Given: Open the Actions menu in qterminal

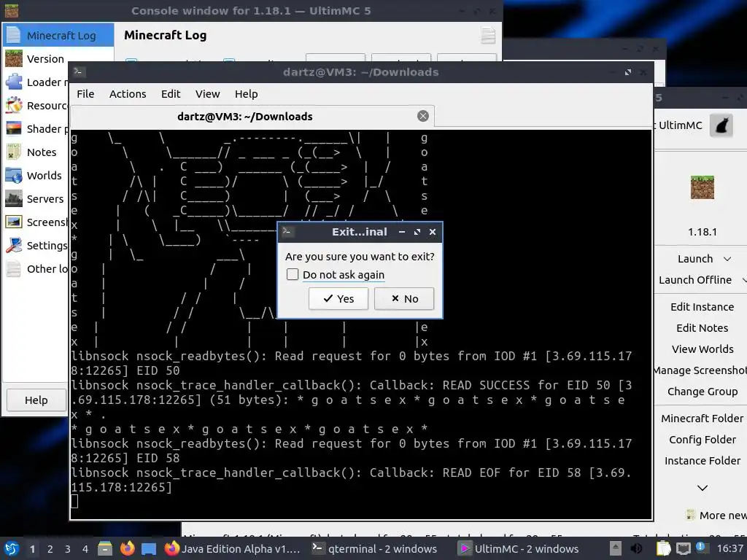Looking at the screenshot, I should click(128, 94).
